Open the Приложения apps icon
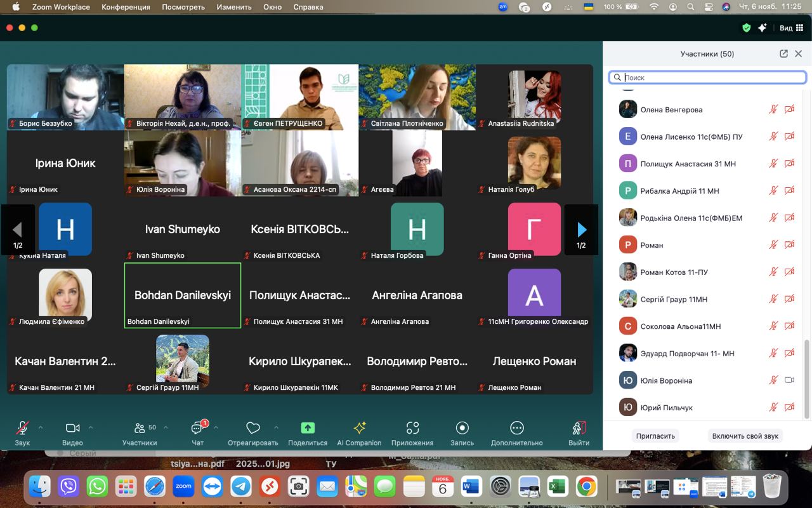The image size is (812, 508). 412,429
